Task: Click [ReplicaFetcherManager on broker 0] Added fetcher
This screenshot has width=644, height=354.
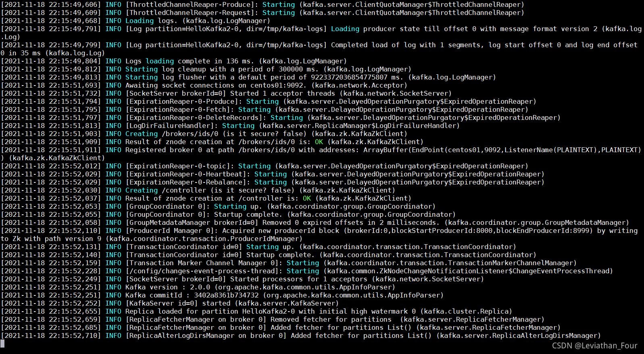Action: 222,328
